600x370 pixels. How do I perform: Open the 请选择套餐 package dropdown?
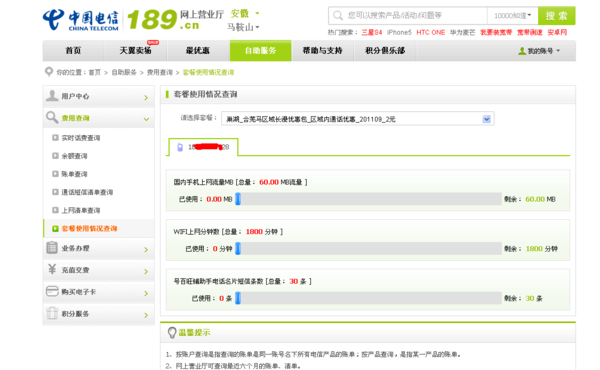358,119
